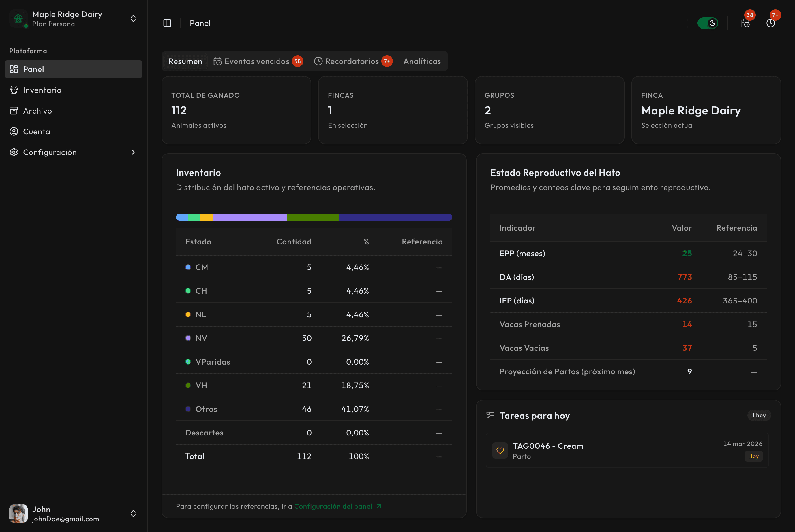Open the Configuración del panel link
The image size is (795, 532).
click(333, 506)
